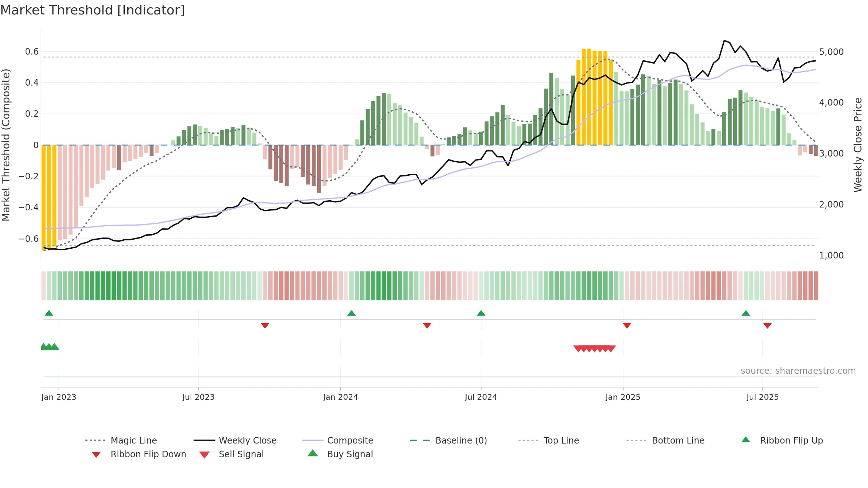Toggle the Weekly Close legend entry
The width and height of the screenshot is (868, 488).
235,440
